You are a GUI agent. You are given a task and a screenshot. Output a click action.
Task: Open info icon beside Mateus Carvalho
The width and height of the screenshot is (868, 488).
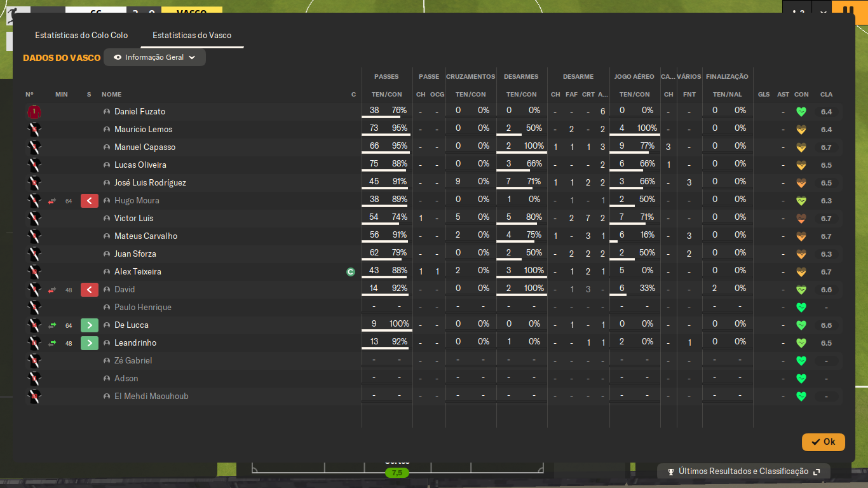[x=107, y=236]
